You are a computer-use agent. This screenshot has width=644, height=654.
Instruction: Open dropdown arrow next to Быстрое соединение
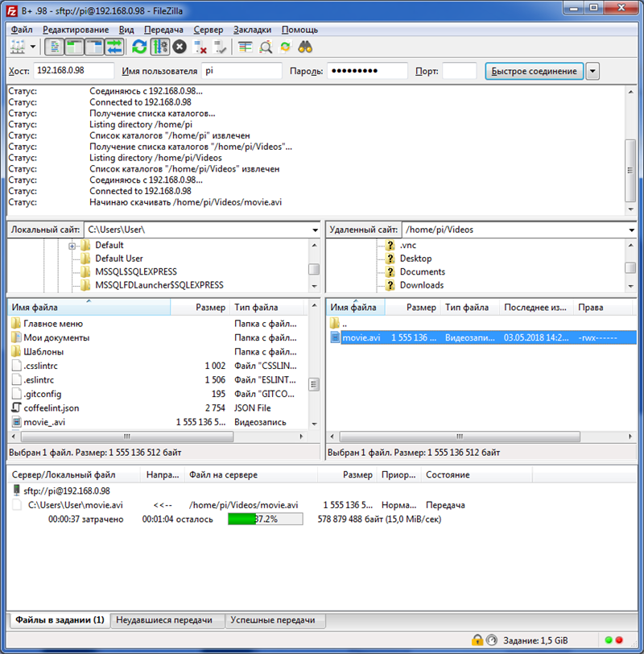click(x=593, y=71)
